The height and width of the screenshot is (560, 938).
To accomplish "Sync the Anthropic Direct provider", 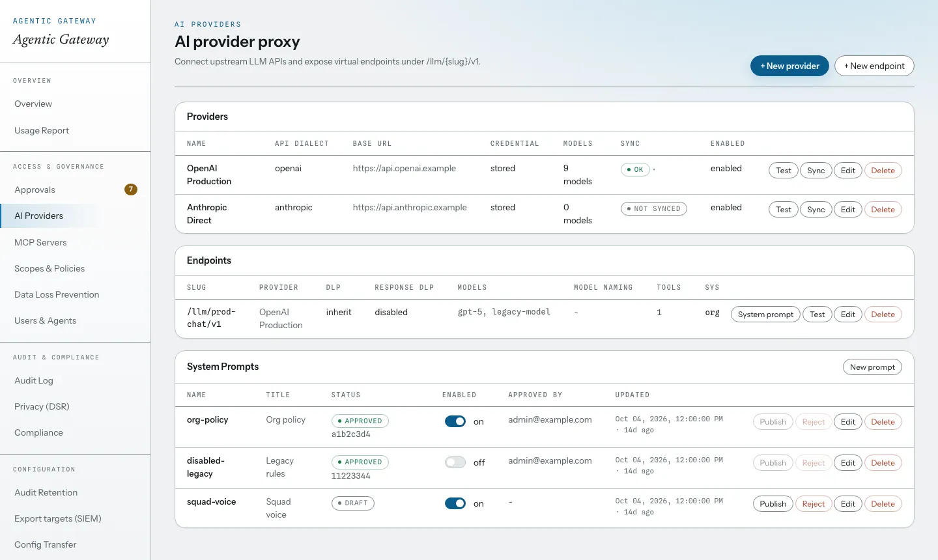I will click(x=816, y=210).
